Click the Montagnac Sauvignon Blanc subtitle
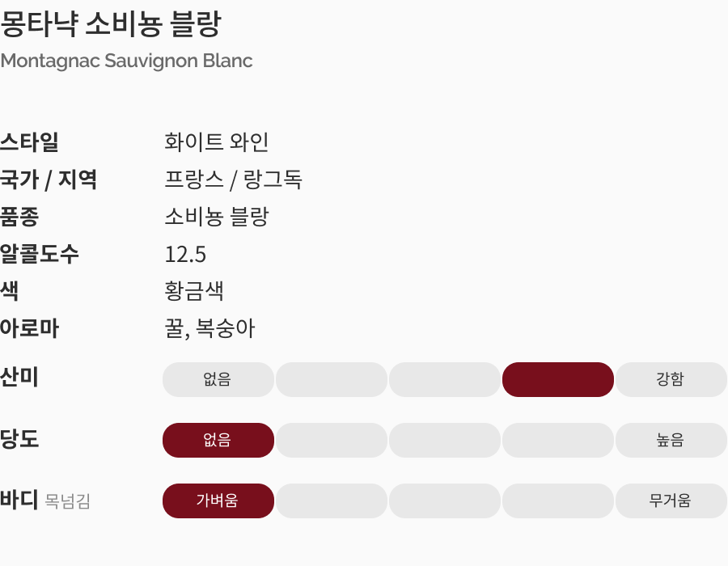 coord(126,61)
